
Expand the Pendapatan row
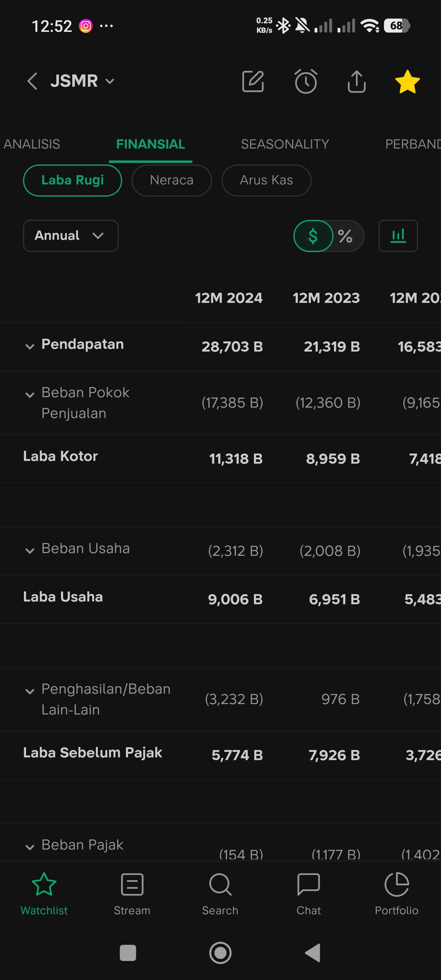[30, 346]
